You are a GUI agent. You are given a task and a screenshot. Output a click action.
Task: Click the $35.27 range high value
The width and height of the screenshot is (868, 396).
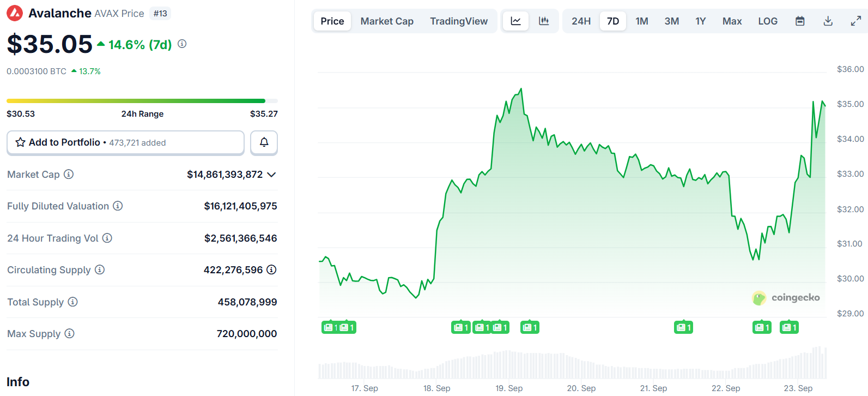(264, 114)
